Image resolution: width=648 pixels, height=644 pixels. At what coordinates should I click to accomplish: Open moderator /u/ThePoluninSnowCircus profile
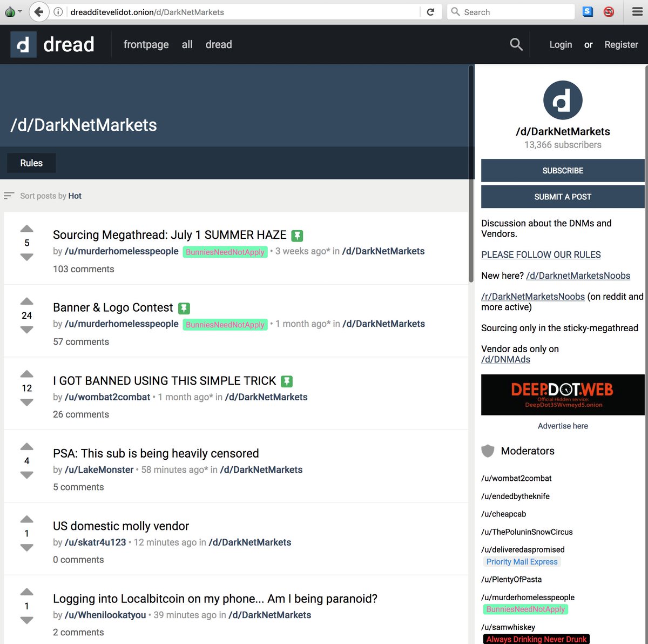(x=527, y=532)
